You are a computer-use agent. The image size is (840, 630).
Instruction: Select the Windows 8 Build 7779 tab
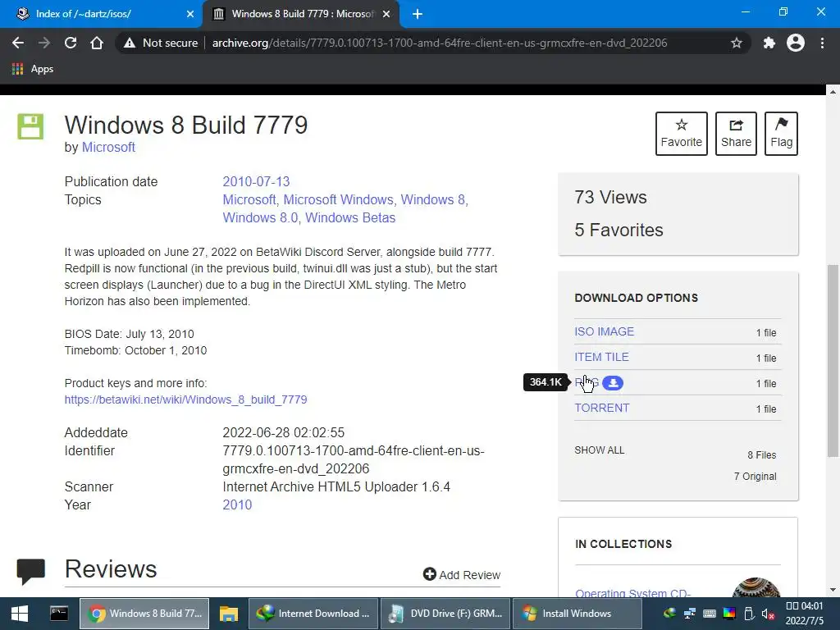coord(300,14)
